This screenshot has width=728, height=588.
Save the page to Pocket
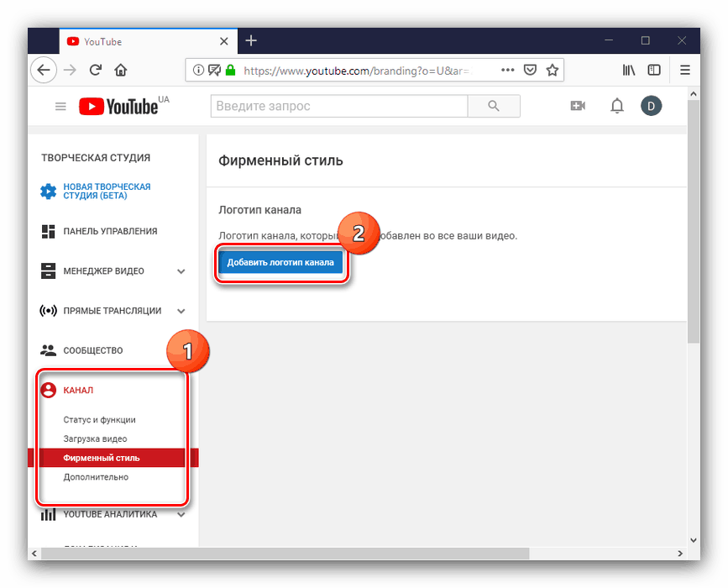[x=530, y=70]
